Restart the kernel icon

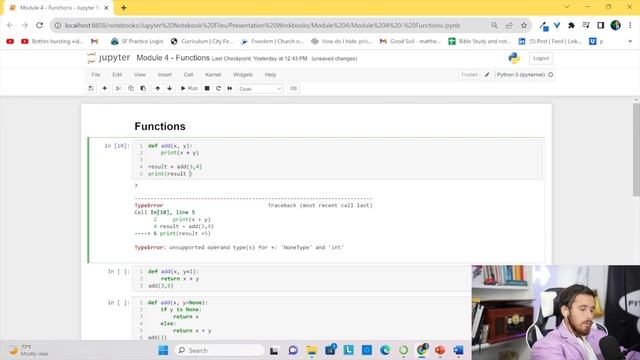point(218,89)
